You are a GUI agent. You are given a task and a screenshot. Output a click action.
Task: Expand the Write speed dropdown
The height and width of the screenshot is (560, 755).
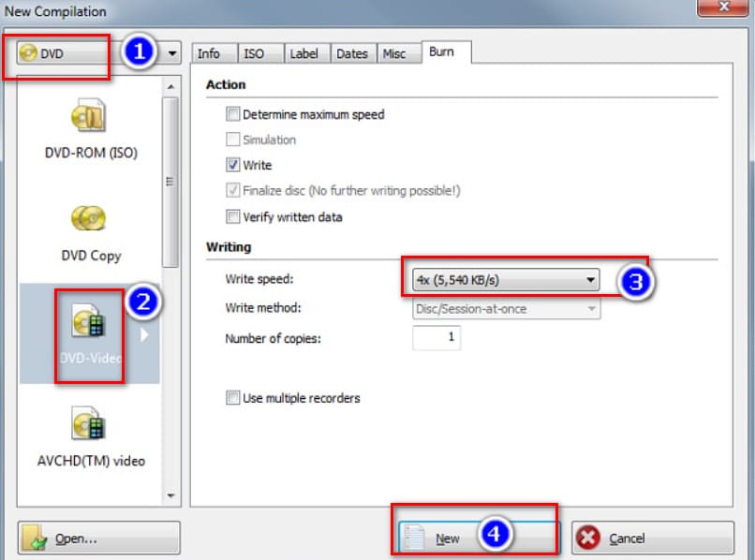click(x=590, y=279)
